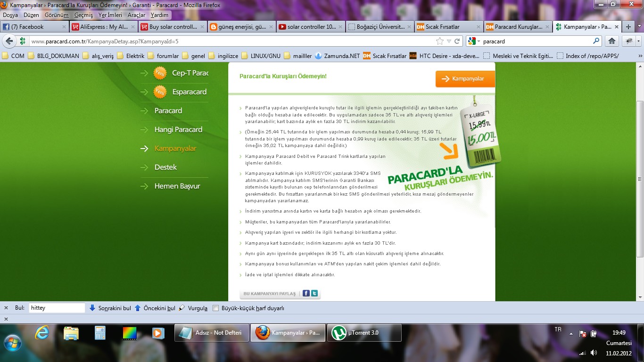Launch Internet Explorer from the taskbar
Image resolution: width=644 pixels, height=362 pixels.
tap(42, 333)
